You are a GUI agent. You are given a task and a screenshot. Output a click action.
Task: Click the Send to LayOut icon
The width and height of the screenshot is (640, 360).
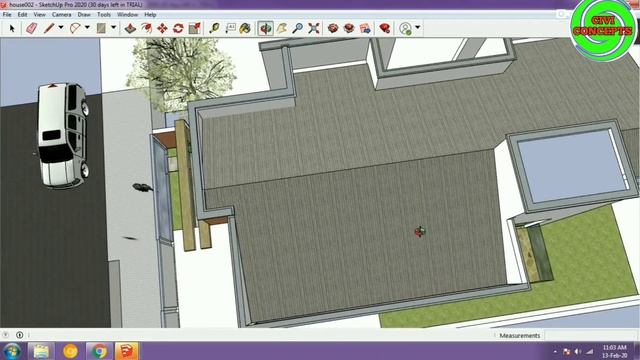pyautogui.click(x=365, y=28)
